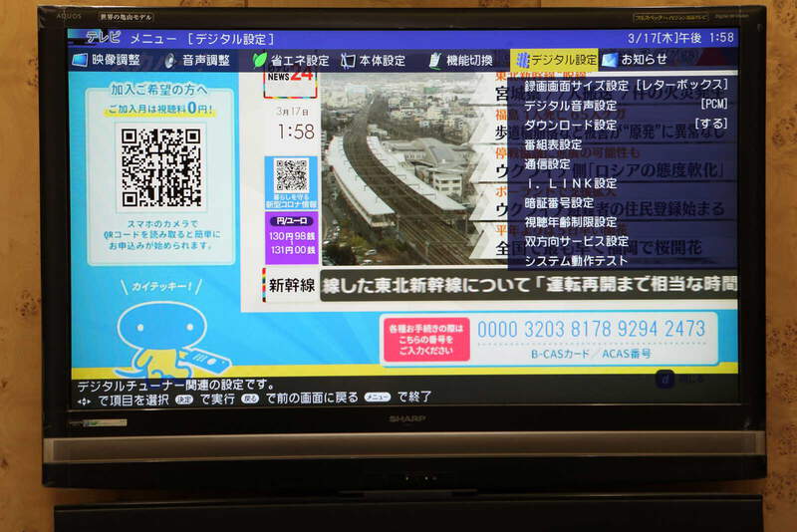Click the B-CASカード／ACAS番号 label

pos(591,354)
